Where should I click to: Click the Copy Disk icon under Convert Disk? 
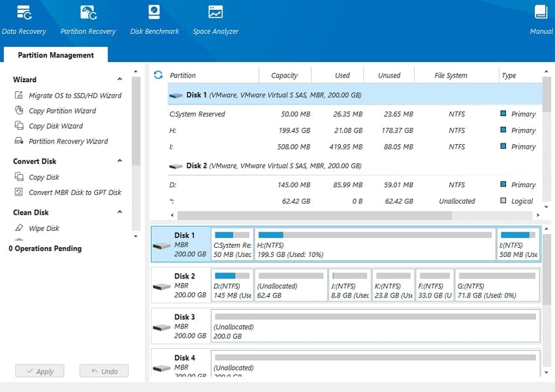point(19,176)
